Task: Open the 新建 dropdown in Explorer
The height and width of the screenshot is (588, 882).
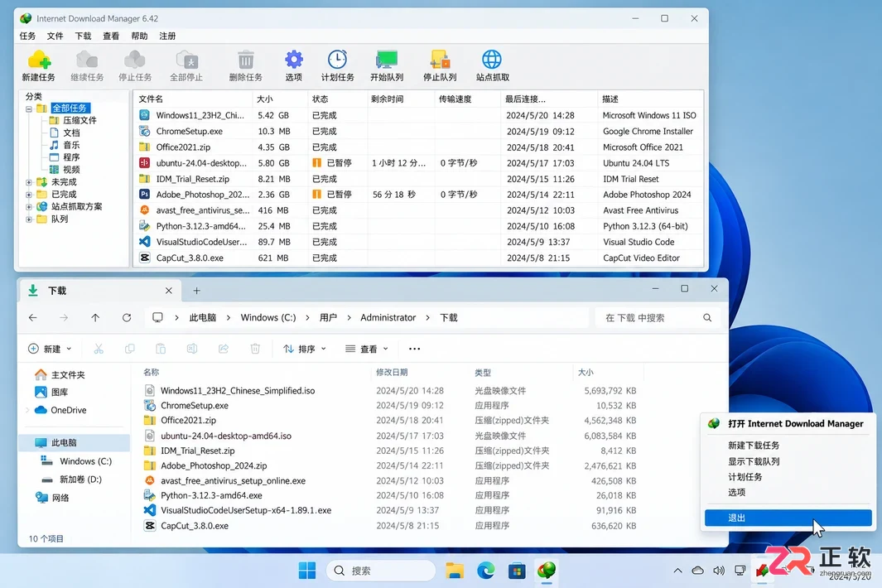Action: pos(50,349)
